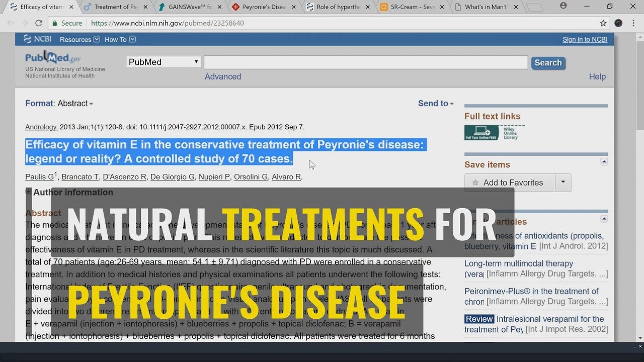
Task: Open the antioxidants (propolis, blueberry) article link
Action: tap(534, 241)
